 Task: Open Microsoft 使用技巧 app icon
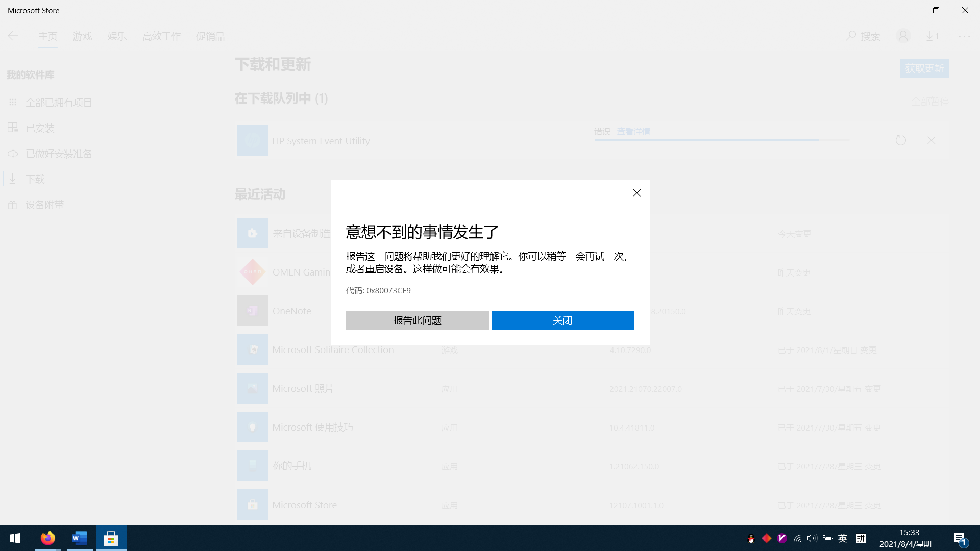pyautogui.click(x=252, y=427)
